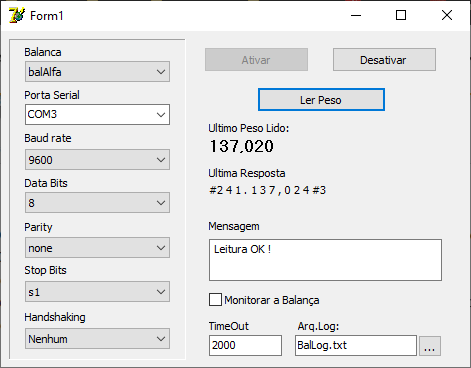471x368 pixels.
Task: Click the Ler Peso button
Action: coord(321,100)
